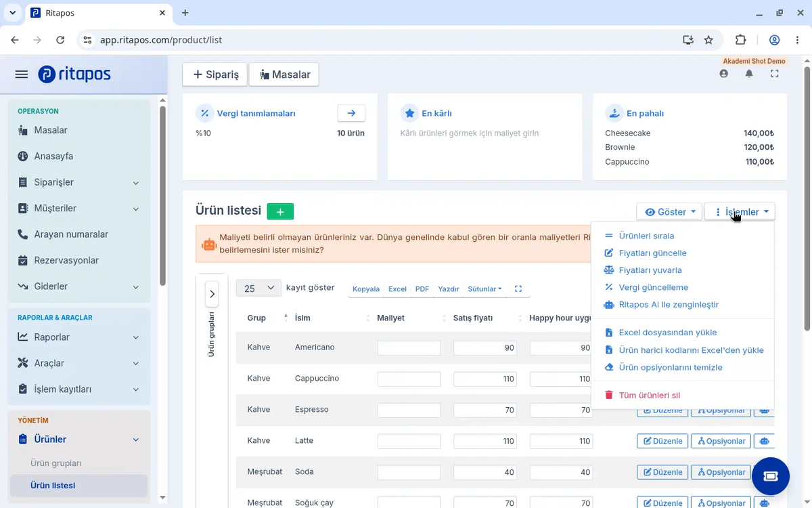Open a new browser tab
The image size is (812, 508).
click(185, 13)
